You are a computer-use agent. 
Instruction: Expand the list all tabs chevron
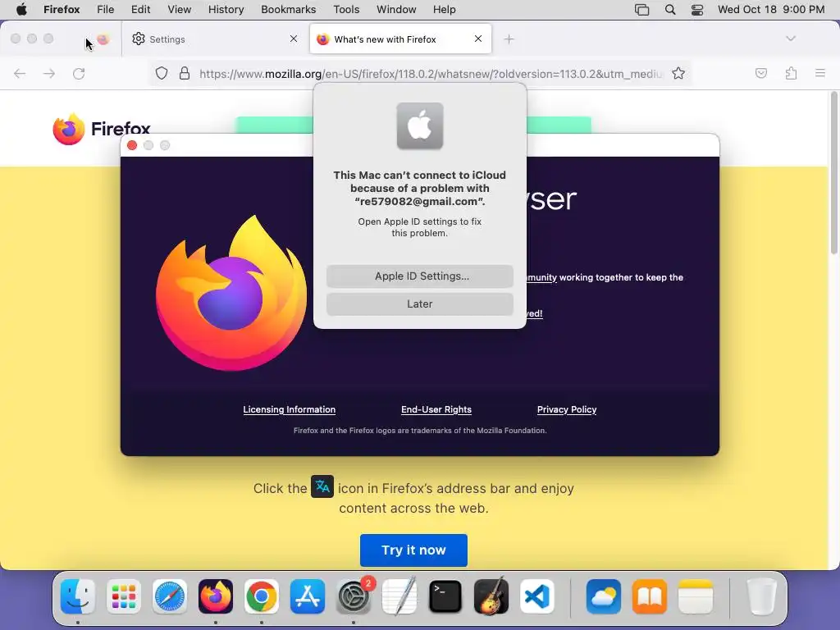pos(791,39)
